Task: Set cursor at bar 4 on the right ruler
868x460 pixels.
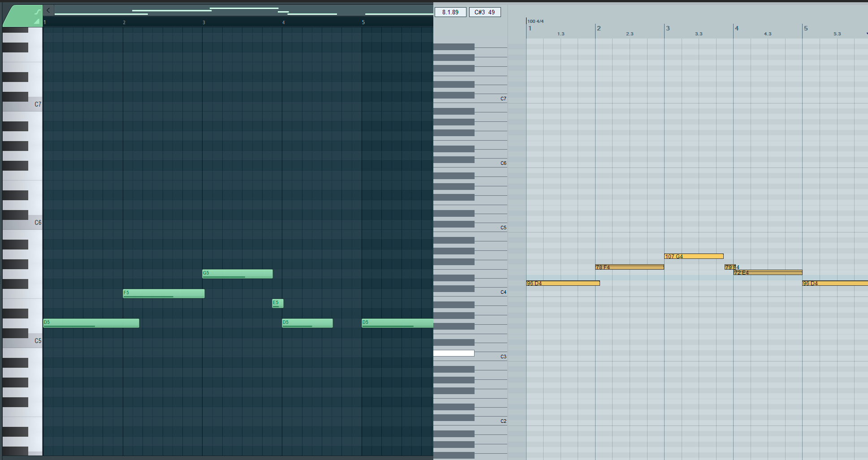Action: 737,29
